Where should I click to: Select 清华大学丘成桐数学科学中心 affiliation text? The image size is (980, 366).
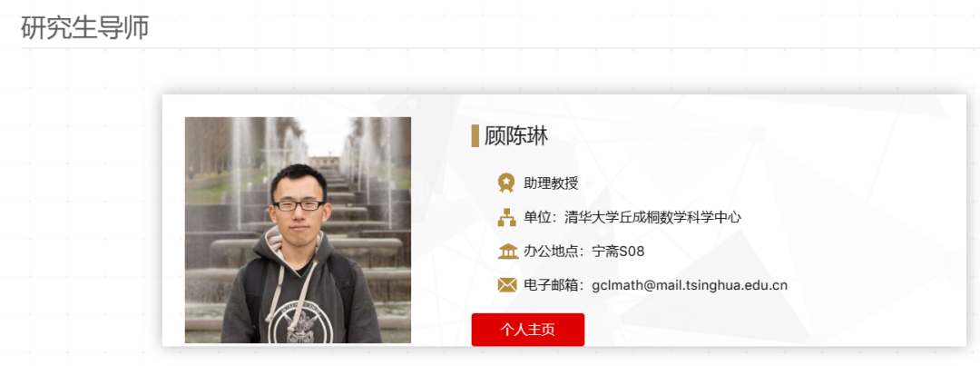(652, 218)
